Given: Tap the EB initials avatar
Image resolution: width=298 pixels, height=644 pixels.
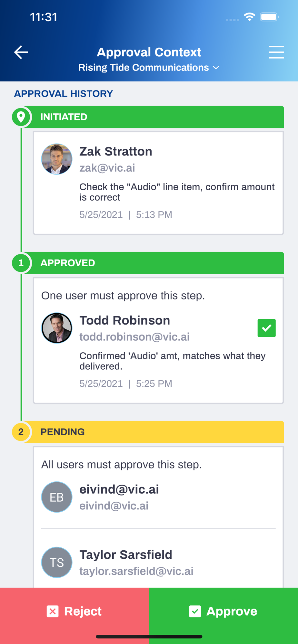Looking at the screenshot, I should (57, 497).
